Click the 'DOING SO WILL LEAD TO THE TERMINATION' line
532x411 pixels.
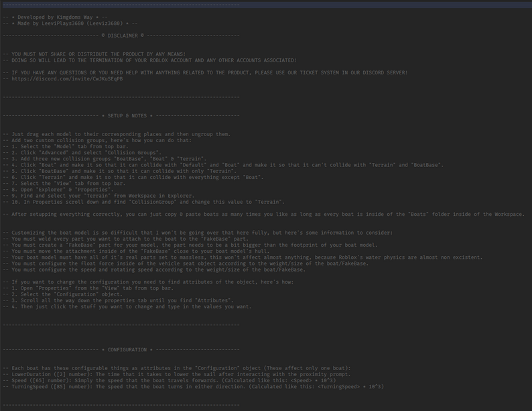(149, 60)
